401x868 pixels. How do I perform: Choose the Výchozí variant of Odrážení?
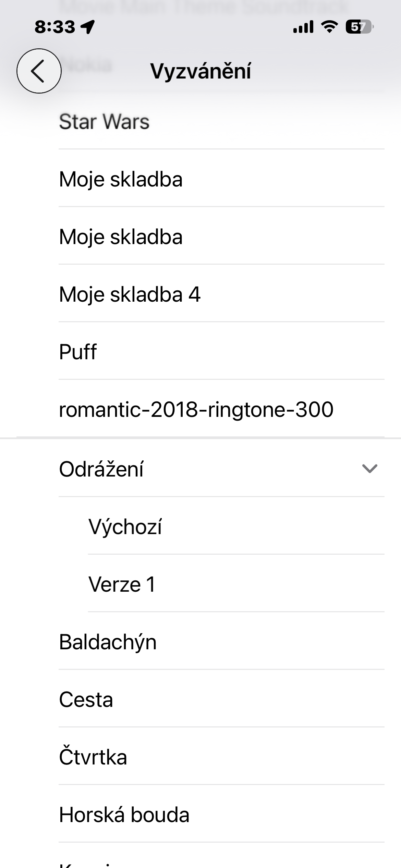(125, 527)
